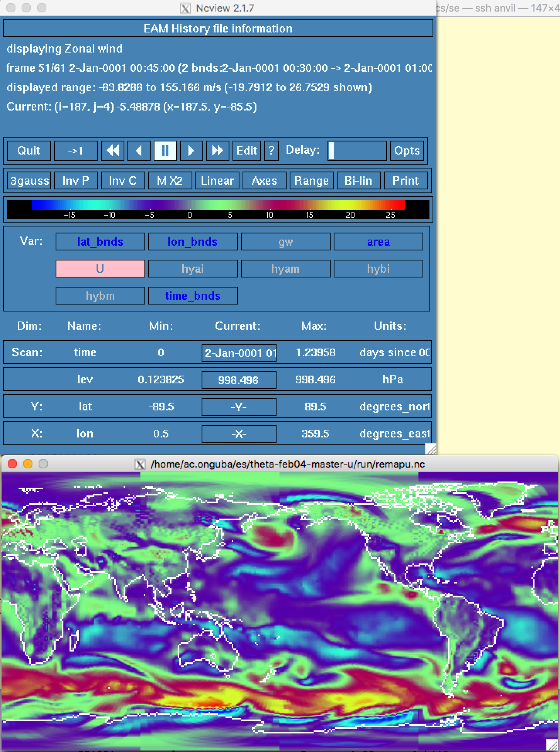Image resolution: width=560 pixels, height=752 pixels.
Task: Close the remapu.nc map window
Action: [x=12, y=464]
